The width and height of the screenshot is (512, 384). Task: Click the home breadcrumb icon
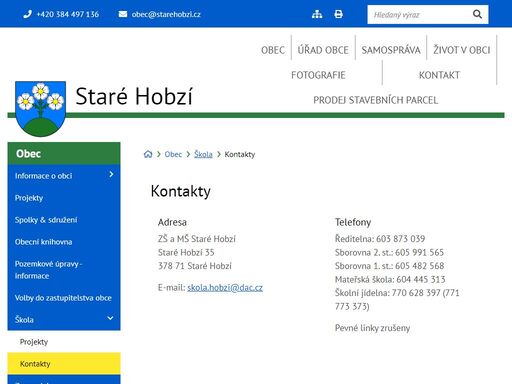pyautogui.click(x=148, y=154)
